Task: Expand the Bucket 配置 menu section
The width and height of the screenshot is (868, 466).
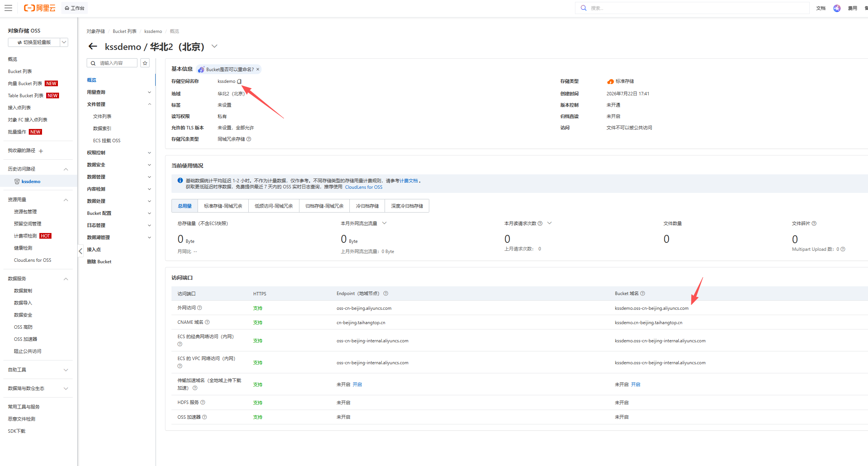Action: pos(150,213)
